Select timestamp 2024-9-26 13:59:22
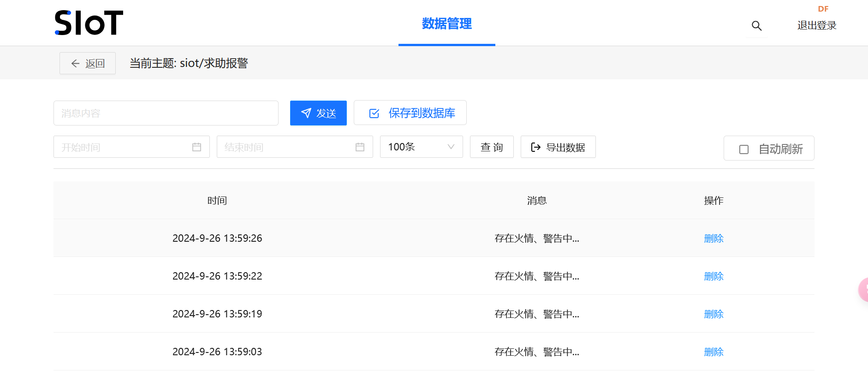The image size is (868, 382). coord(217,276)
